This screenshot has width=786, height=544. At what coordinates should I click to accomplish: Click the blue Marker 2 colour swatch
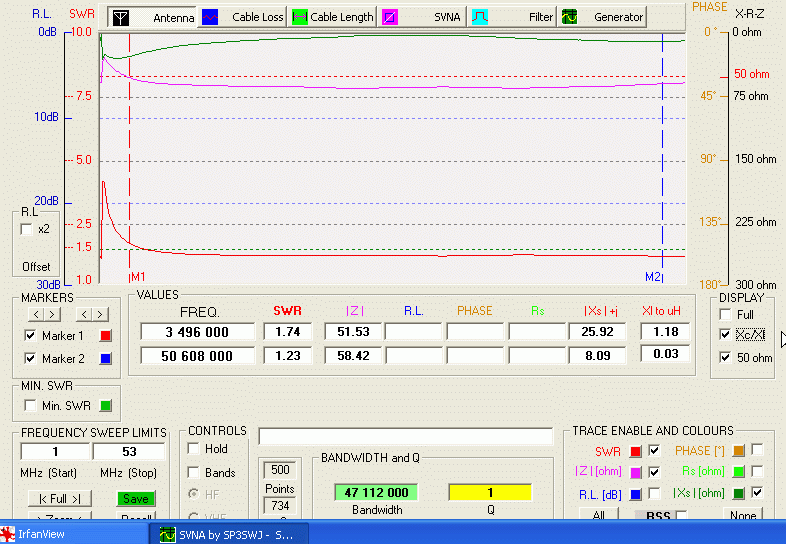(x=106, y=359)
